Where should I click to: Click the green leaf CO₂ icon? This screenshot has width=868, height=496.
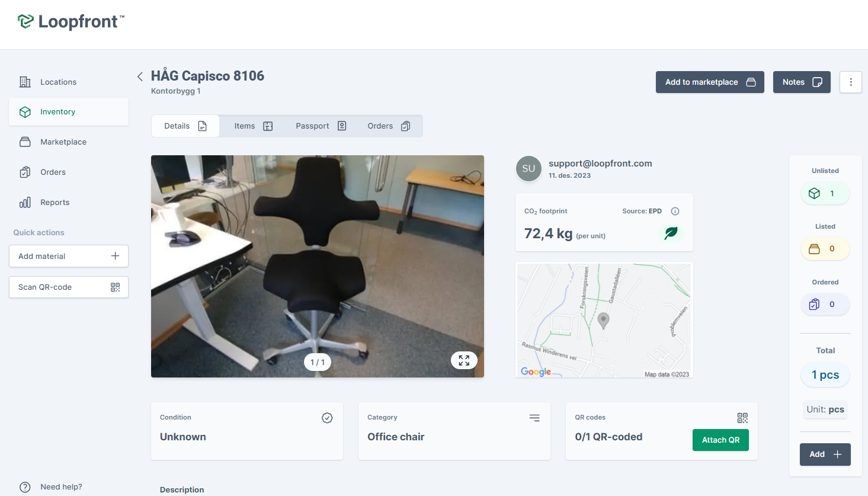pos(671,233)
